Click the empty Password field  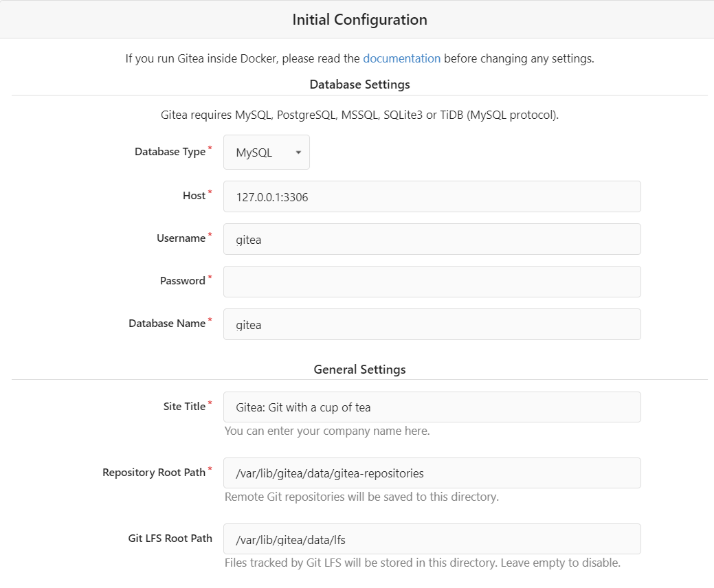(x=432, y=282)
